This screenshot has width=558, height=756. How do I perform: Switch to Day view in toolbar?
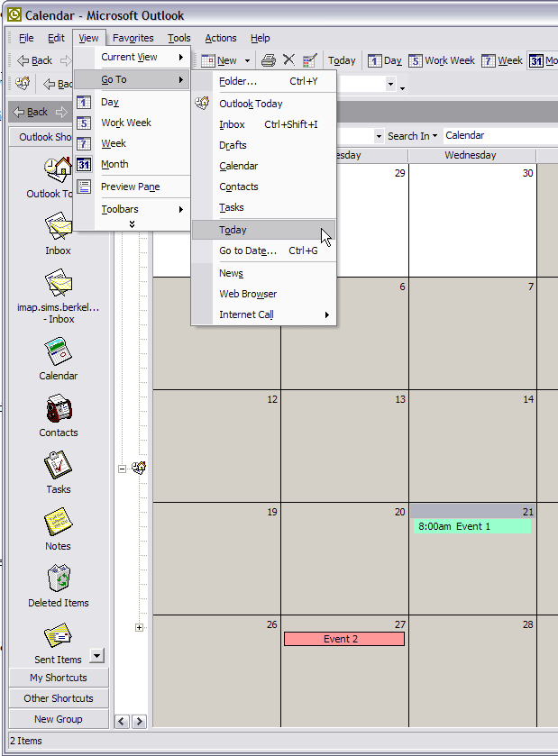(x=384, y=60)
